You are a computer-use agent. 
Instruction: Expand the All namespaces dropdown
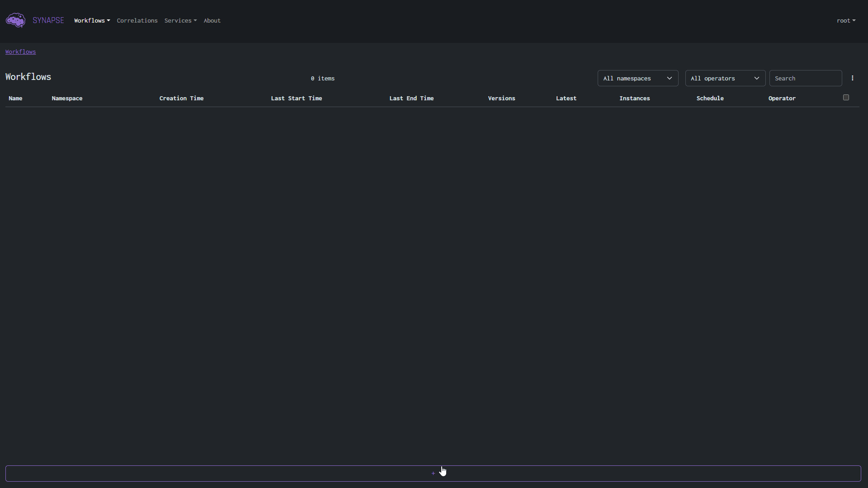click(637, 78)
